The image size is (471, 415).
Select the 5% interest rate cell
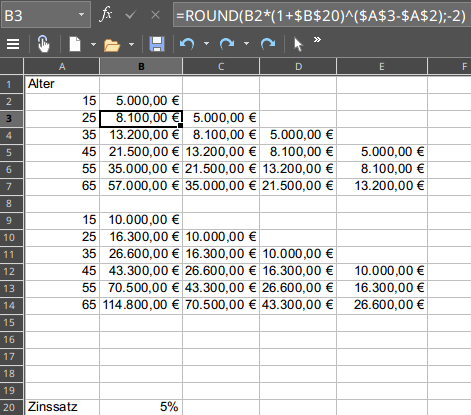tap(141, 407)
